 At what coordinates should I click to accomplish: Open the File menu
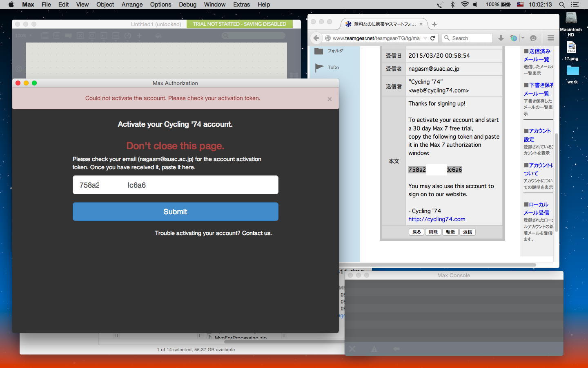click(46, 4)
